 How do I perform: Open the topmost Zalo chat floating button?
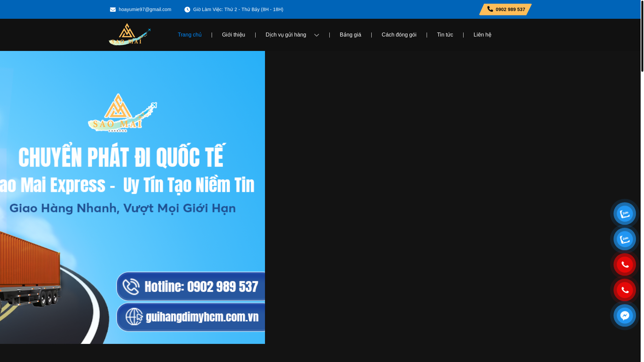[625, 214]
